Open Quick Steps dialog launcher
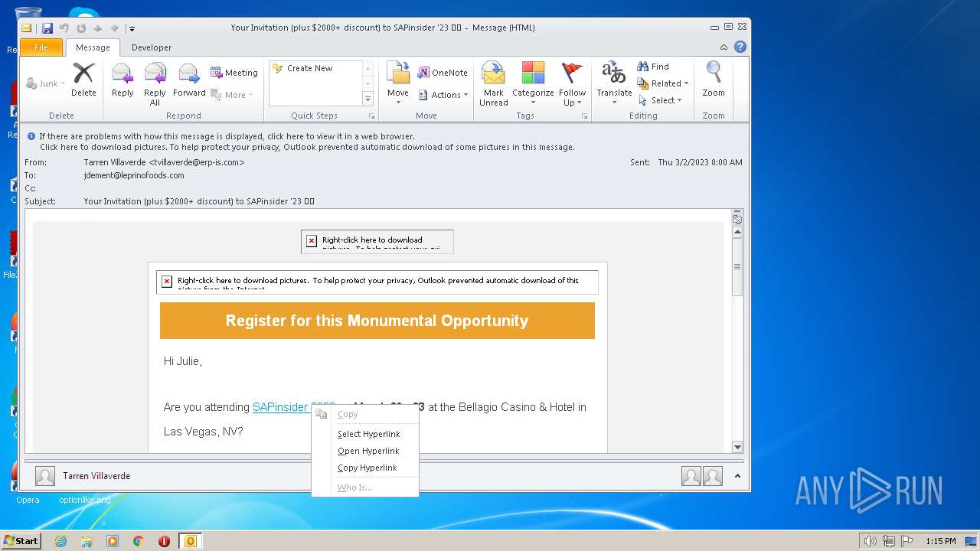This screenshot has width=980, height=551. pos(372,116)
